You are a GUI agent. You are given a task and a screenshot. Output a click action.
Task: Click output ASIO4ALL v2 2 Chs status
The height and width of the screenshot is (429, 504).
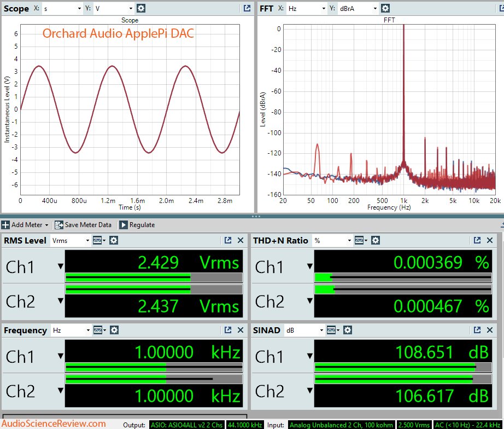pyautogui.click(x=187, y=425)
